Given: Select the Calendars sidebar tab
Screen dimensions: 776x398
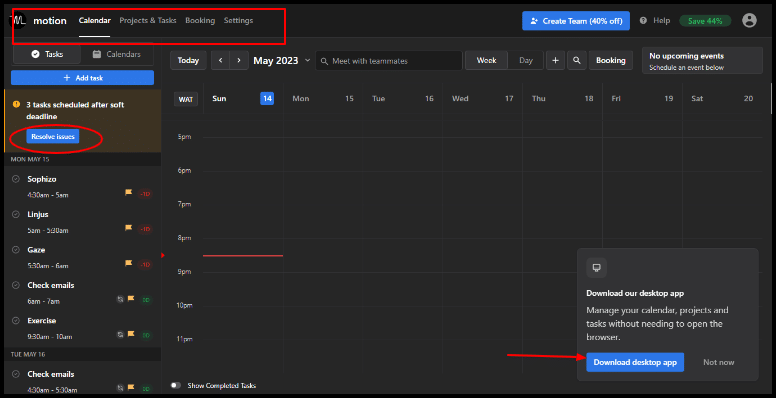Looking at the screenshot, I should [x=117, y=54].
